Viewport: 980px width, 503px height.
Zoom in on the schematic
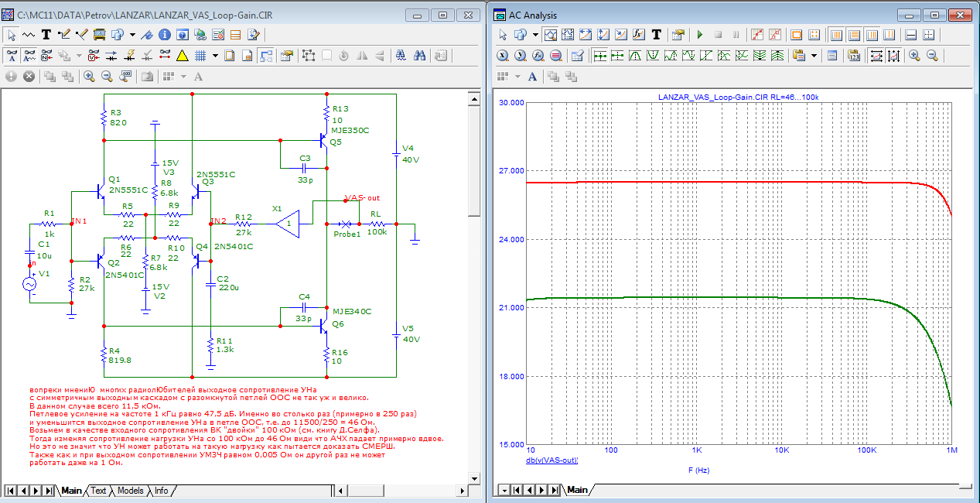pyautogui.click(x=89, y=76)
